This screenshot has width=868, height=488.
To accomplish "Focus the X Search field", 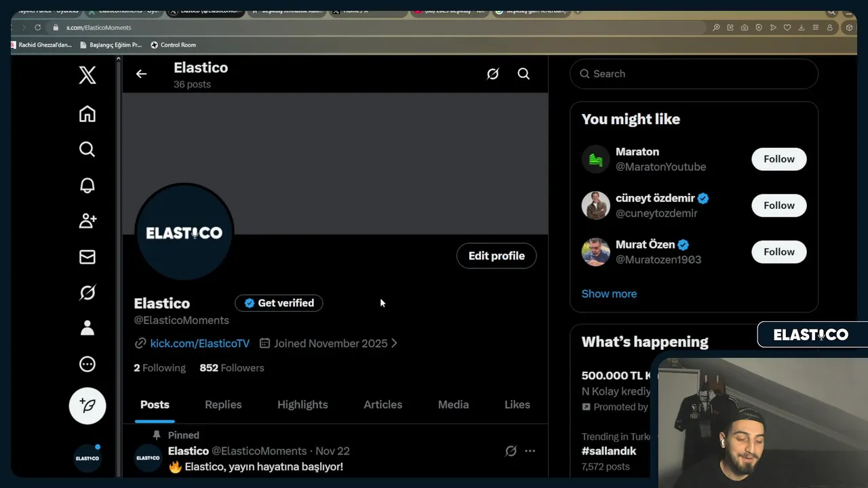I will coord(694,74).
